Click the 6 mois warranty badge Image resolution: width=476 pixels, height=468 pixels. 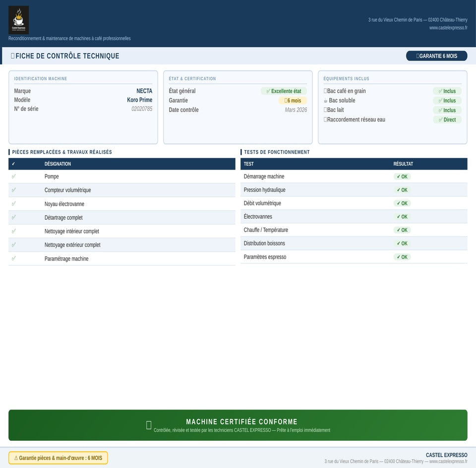293,101
